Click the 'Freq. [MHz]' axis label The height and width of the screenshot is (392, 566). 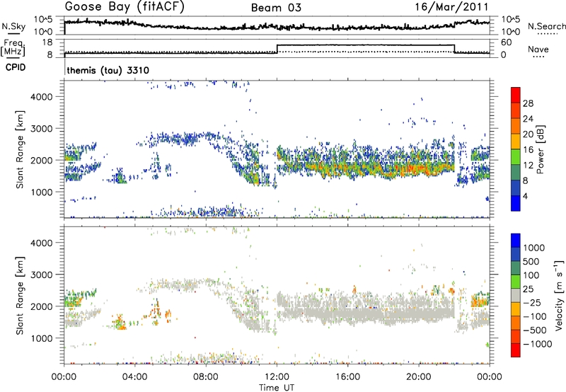(13, 47)
